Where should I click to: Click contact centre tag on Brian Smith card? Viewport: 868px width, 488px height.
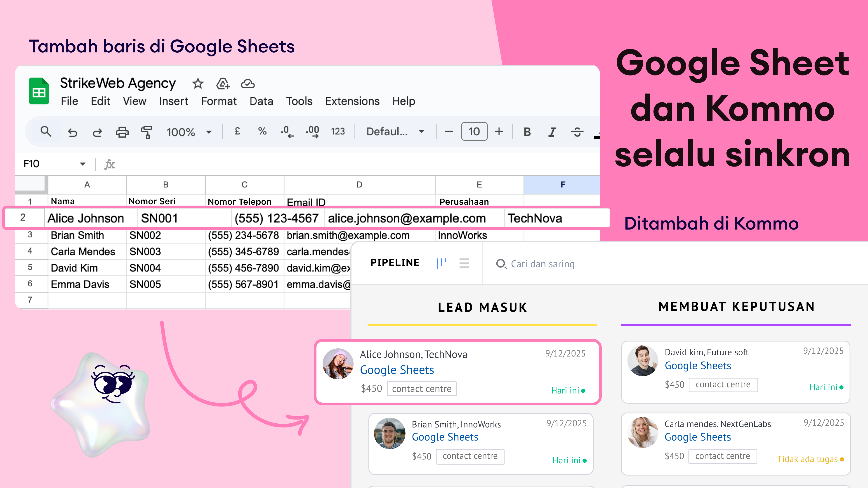(470, 456)
